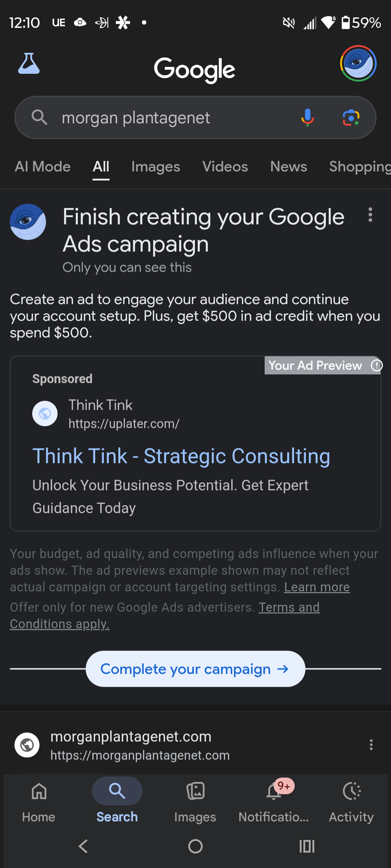The width and height of the screenshot is (391, 868).
Task: Open more options for morganplantagenet.com result
Action: [x=371, y=745]
